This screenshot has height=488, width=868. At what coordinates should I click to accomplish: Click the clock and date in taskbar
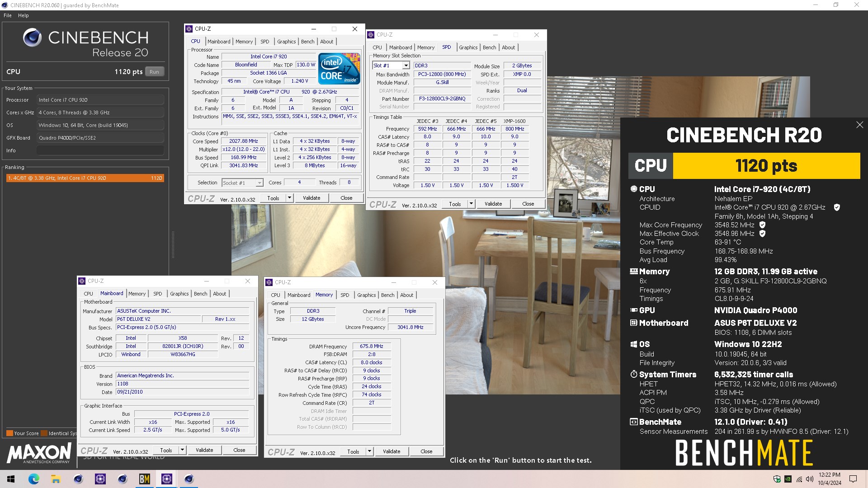[x=830, y=479]
